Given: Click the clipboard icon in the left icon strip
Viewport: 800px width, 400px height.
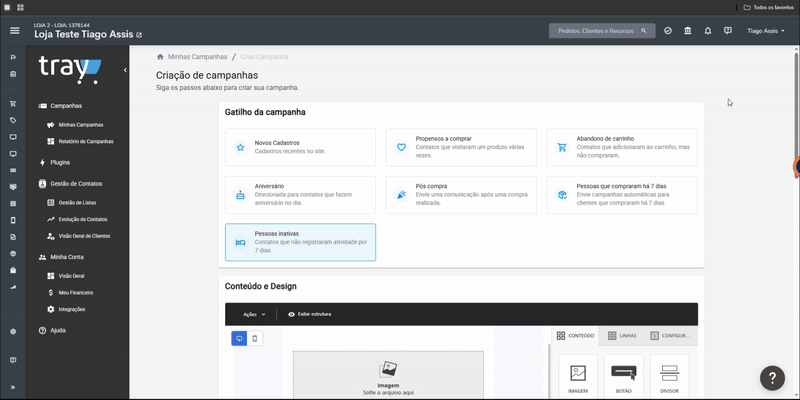Looking at the screenshot, I should (x=13, y=74).
